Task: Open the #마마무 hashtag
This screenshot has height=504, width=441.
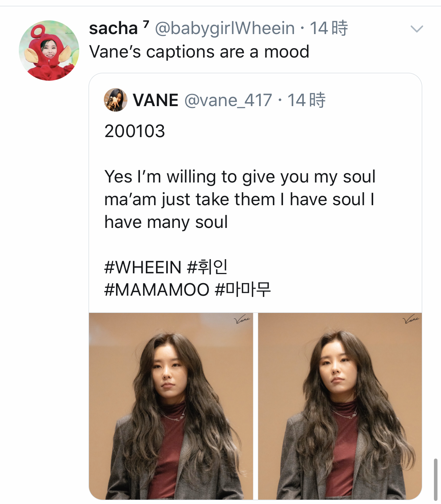Action: pyautogui.click(x=243, y=290)
